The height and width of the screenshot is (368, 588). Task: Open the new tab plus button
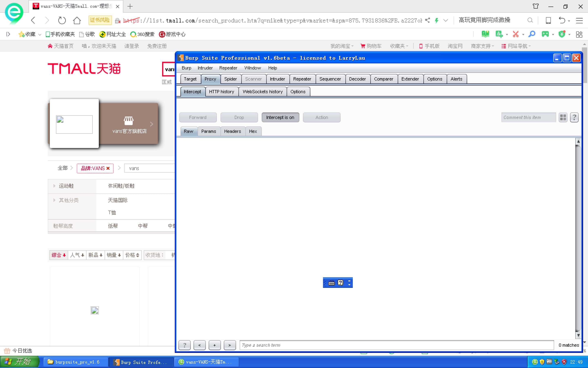(130, 7)
